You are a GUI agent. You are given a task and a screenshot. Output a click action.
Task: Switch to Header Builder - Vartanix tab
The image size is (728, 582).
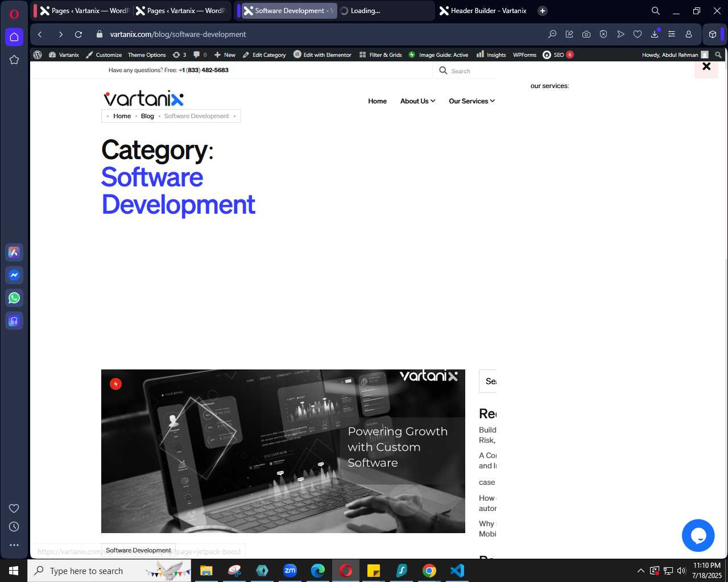483,11
